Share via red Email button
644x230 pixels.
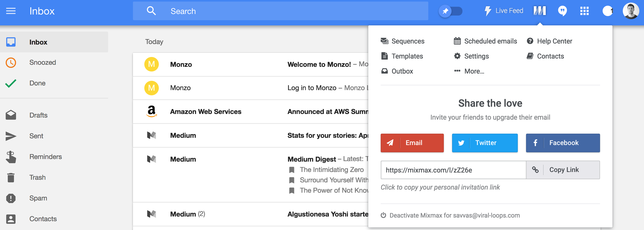click(x=412, y=143)
